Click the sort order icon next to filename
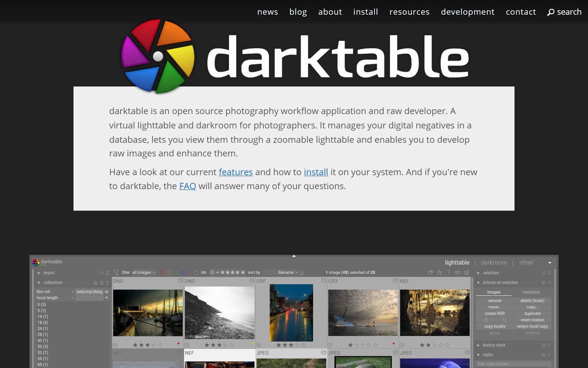The image size is (588, 368). tap(302, 273)
